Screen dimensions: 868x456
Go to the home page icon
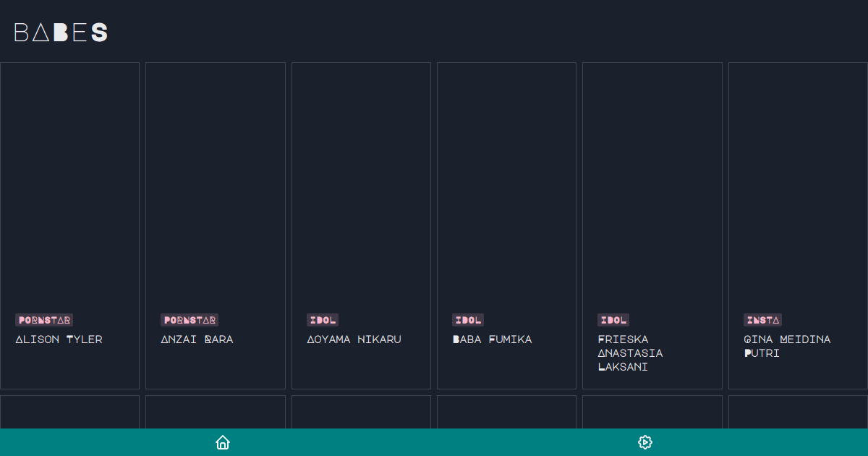223,442
